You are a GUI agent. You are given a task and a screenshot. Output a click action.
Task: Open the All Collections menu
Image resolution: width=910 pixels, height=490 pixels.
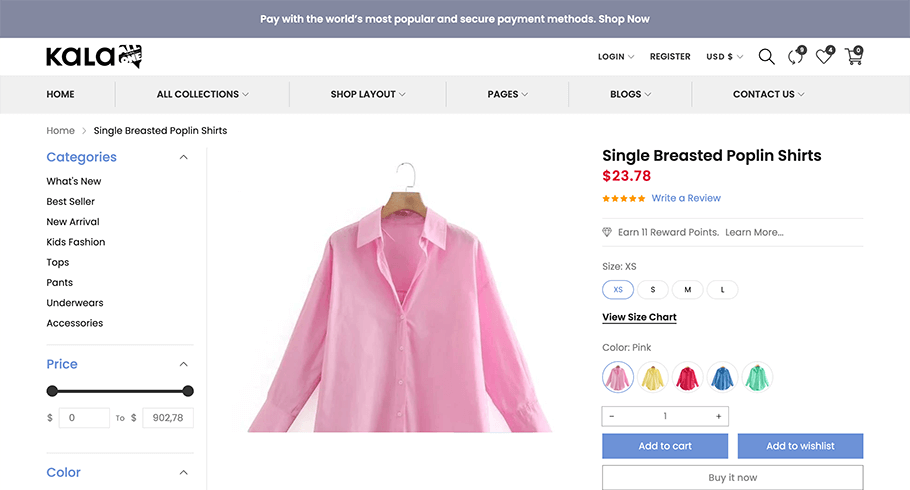pyautogui.click(x=203, y=94)
